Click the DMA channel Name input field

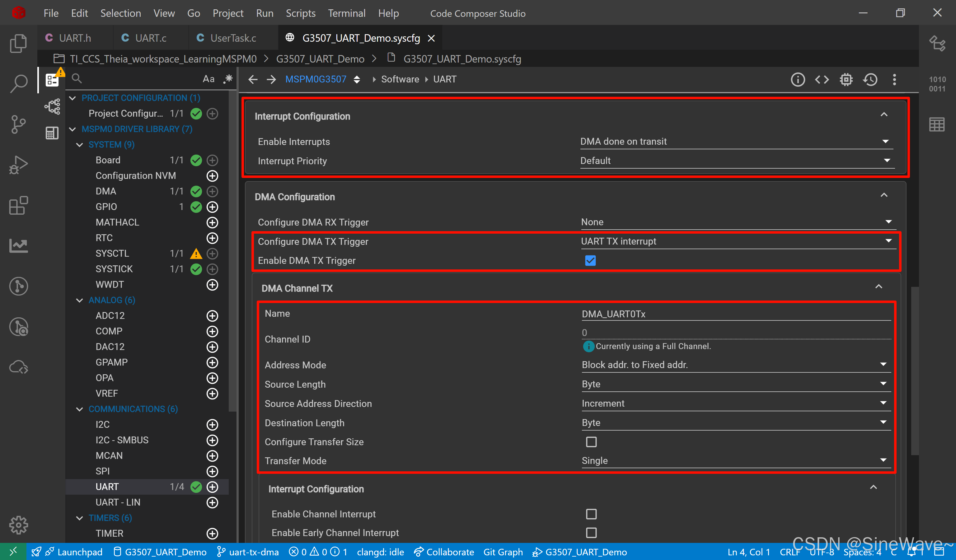pyautogui.click(x=736, y=314)
